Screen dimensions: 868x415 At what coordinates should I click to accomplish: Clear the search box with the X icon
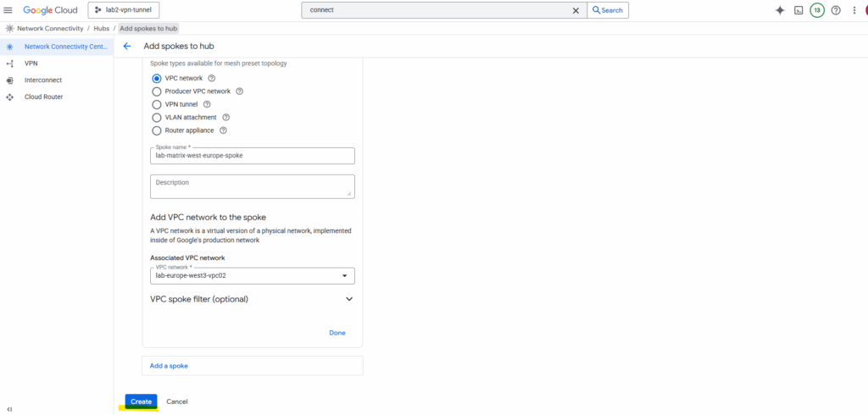tap(576, 10)
